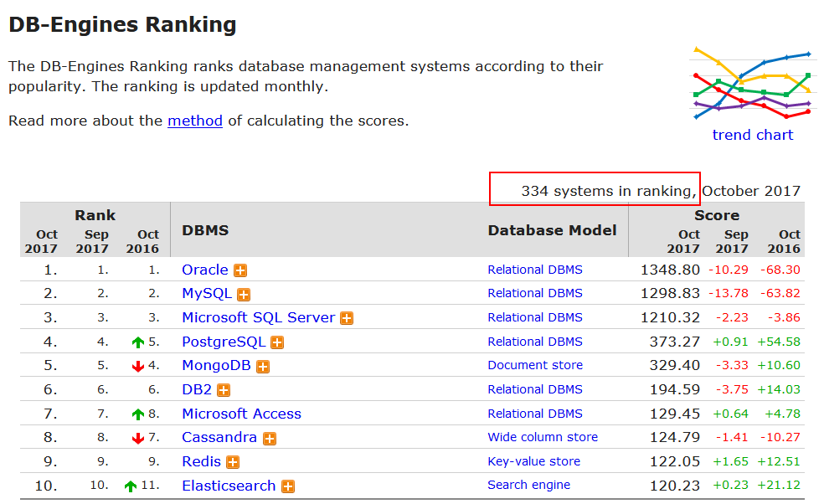The height and width of the screenshot is (504, 824).
Task: Click green up arrow in Microsoft Access row
Action: tap(137, 414)
